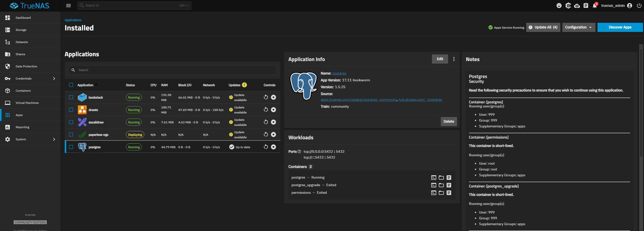Open the hub.docker.com postgres source link
The image size is (644, 231).
[x=420, y=100]
